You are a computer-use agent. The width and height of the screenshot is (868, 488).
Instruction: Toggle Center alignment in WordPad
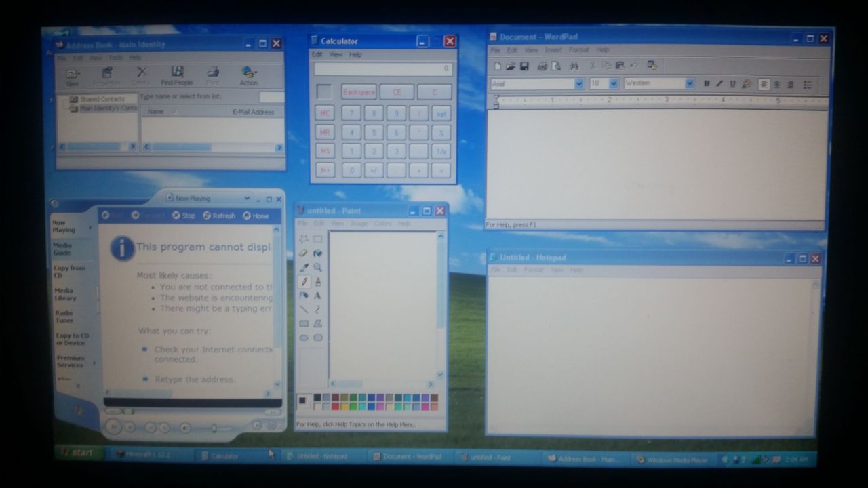point(777,84)
